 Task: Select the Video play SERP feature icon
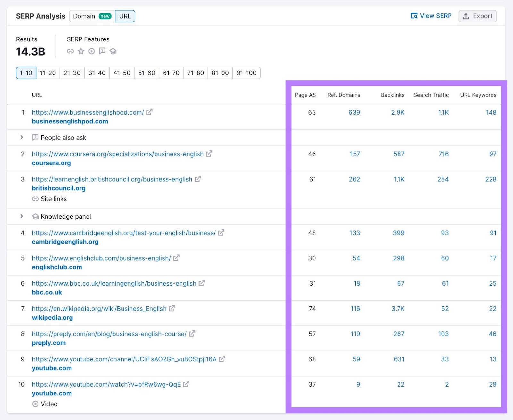[x=92, y=51]
